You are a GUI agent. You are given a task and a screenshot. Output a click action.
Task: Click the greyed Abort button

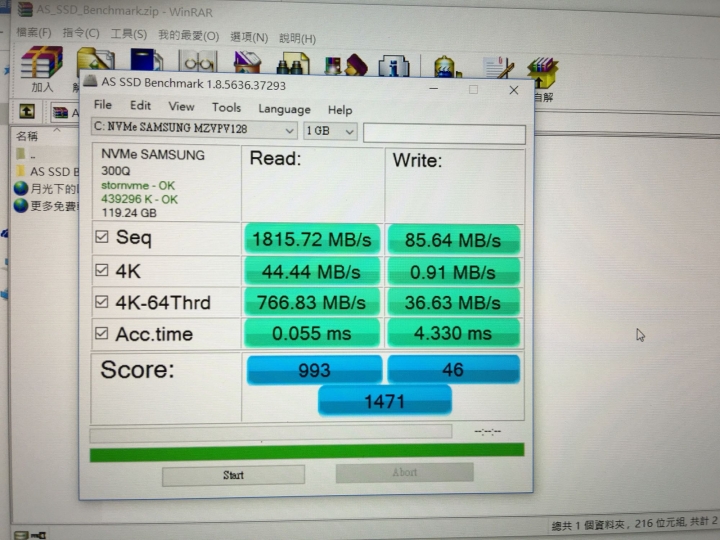[x=405, y=472]
